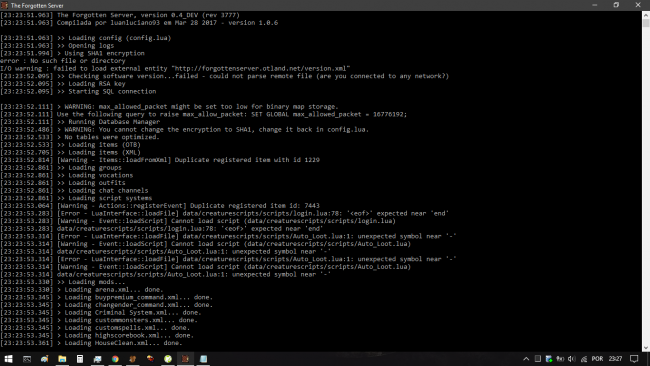
Task: Open the brown squirrel taskbar icon
Action: (133, 359)
